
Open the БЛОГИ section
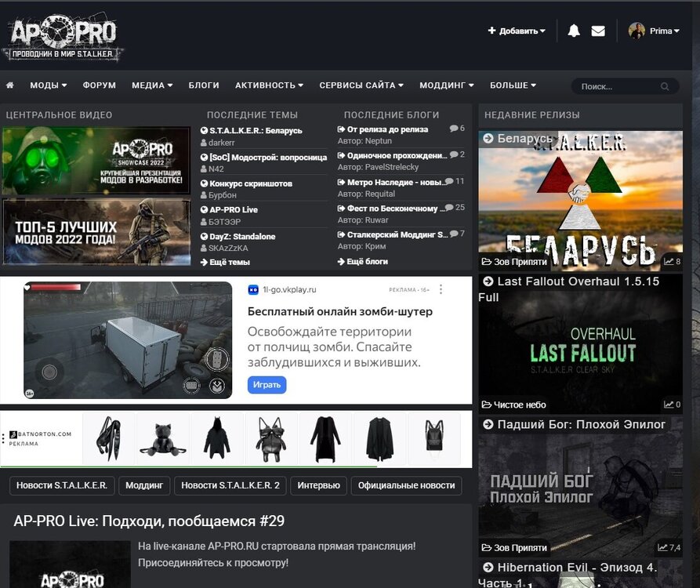[204, 85]
